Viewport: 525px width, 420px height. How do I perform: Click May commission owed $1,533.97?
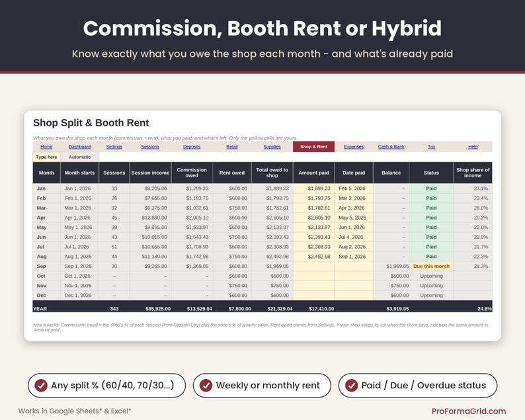(192, 228)
